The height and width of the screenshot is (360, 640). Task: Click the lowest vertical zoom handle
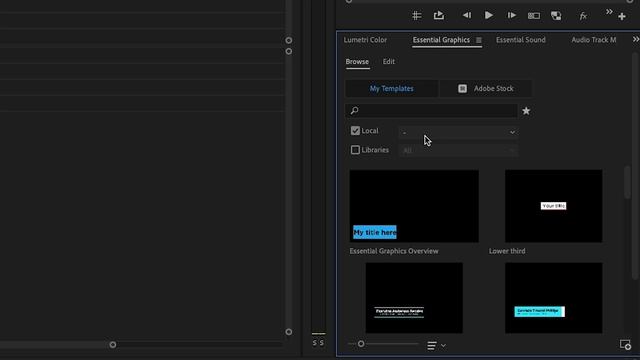[289, 332]
